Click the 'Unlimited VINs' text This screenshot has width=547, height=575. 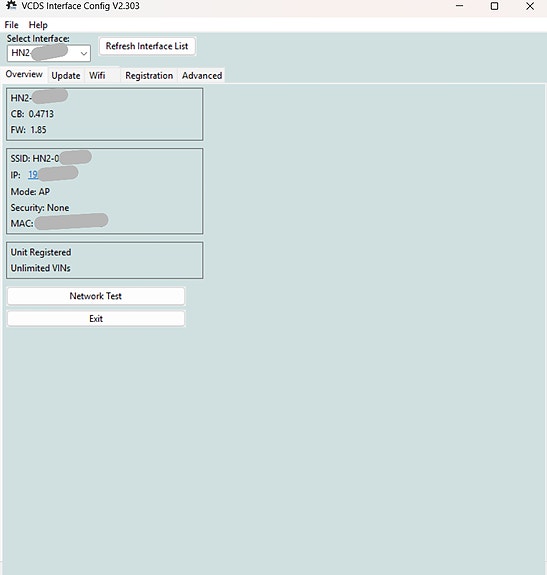[41, 268]
